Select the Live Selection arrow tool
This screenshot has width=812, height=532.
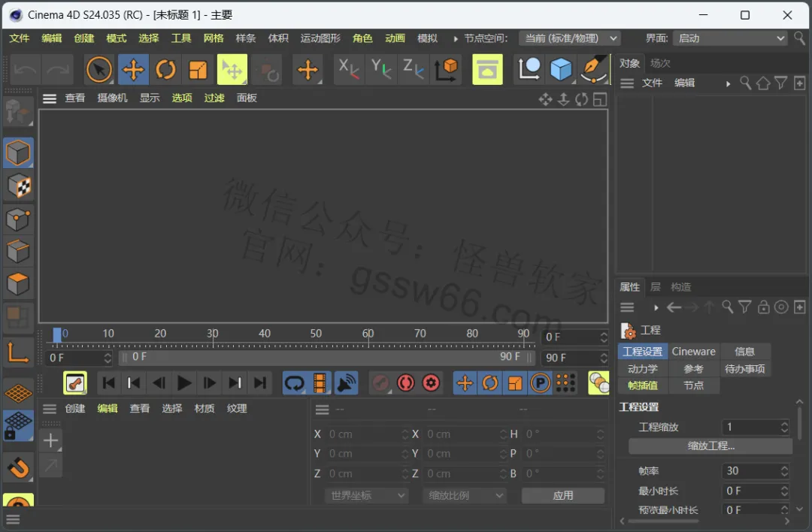[x=99, y=69]
